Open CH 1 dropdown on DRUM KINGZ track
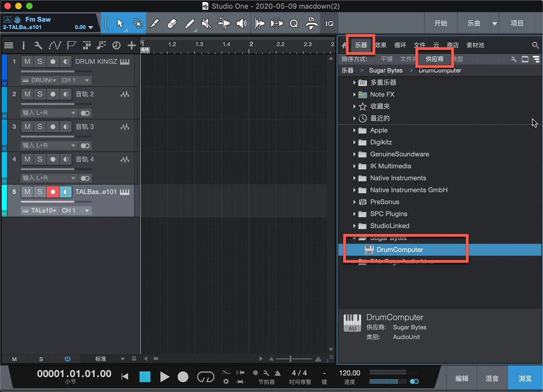The image size is (543, 392). coord(75,80)
